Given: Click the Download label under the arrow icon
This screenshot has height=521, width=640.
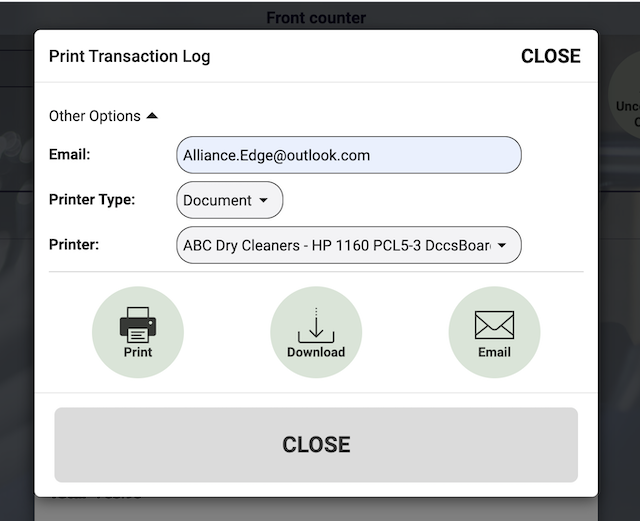Looking at the screenshot, I should point(316,352).
